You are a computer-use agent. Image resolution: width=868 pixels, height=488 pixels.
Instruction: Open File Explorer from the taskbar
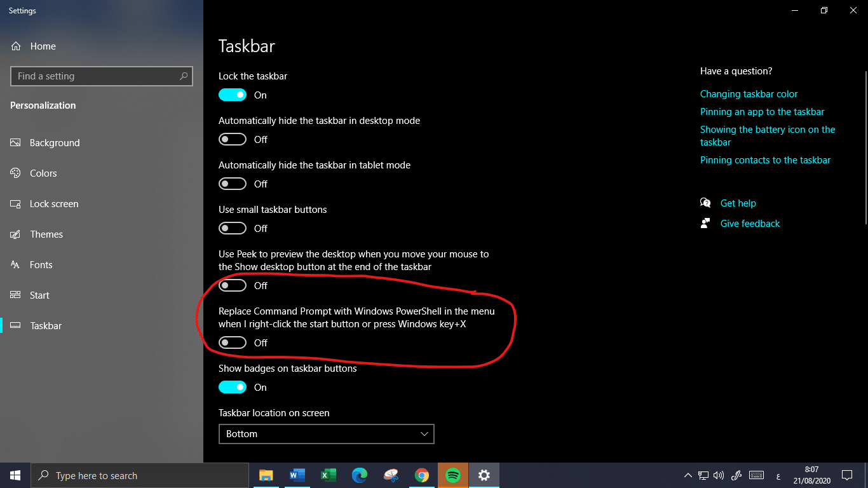266,475
